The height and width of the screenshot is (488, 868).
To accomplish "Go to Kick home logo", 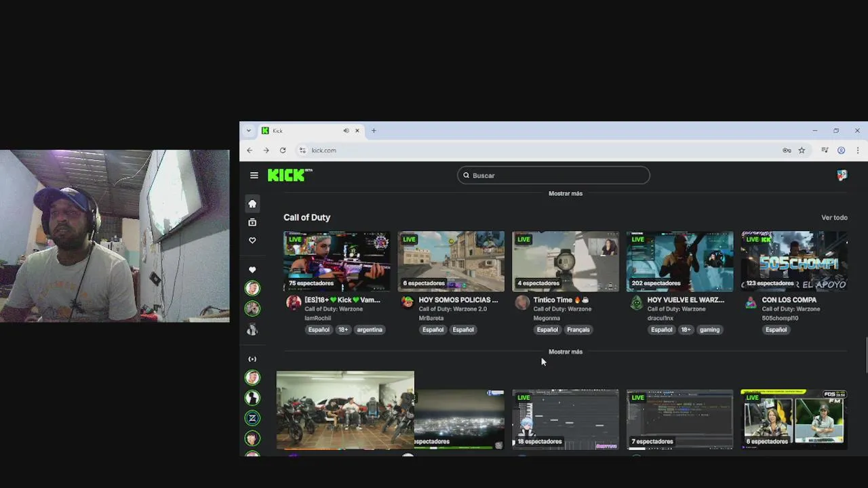I will coord(290,176).
